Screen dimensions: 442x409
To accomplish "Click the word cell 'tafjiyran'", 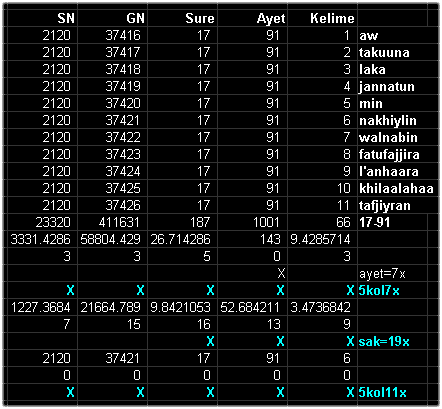I will click(x=398, y=205).
